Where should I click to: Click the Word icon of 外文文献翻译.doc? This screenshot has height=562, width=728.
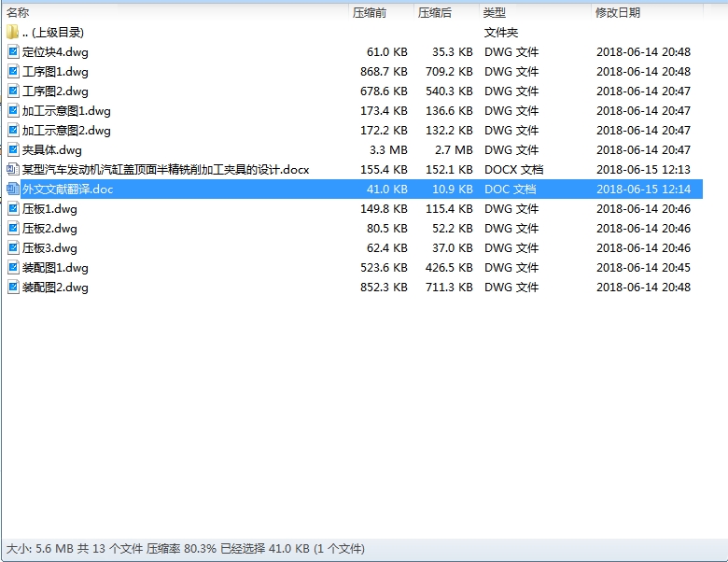point(13,189)
